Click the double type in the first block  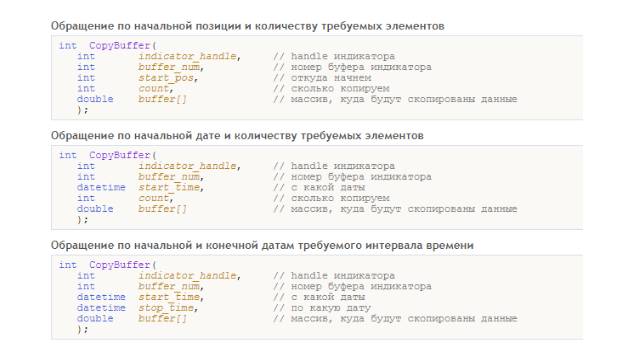[95, 99]
